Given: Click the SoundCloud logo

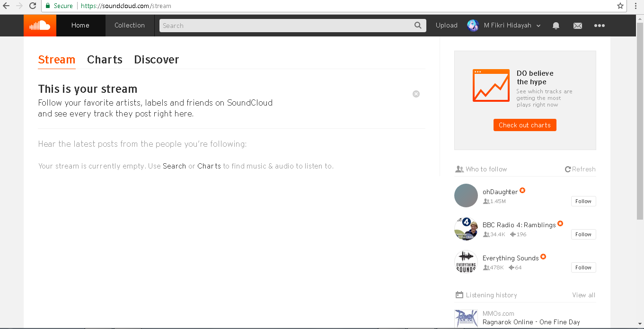Looking at the screenshot, I should [x=40, y=26].
